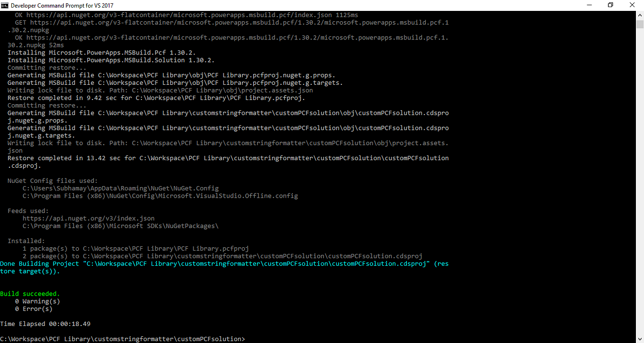Select the Feeds used section header
Screen dimensions: 644x343
pos(26,210)
